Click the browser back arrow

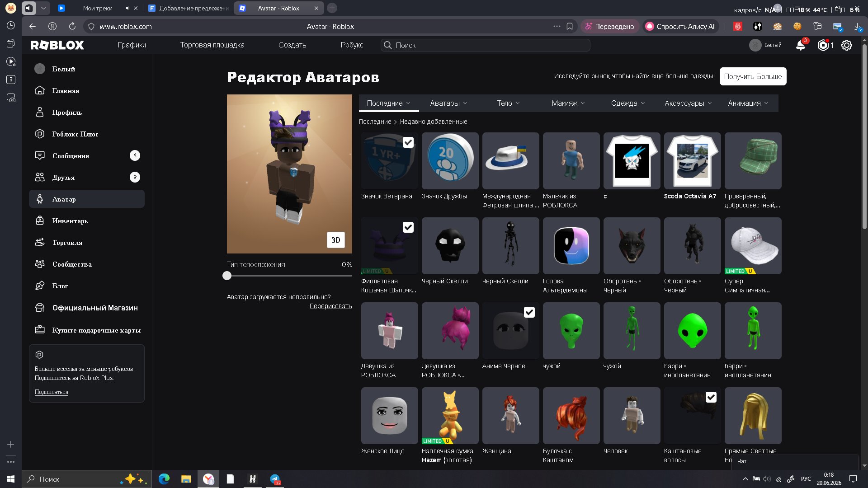pyautogui.click(x=33, y=27)
